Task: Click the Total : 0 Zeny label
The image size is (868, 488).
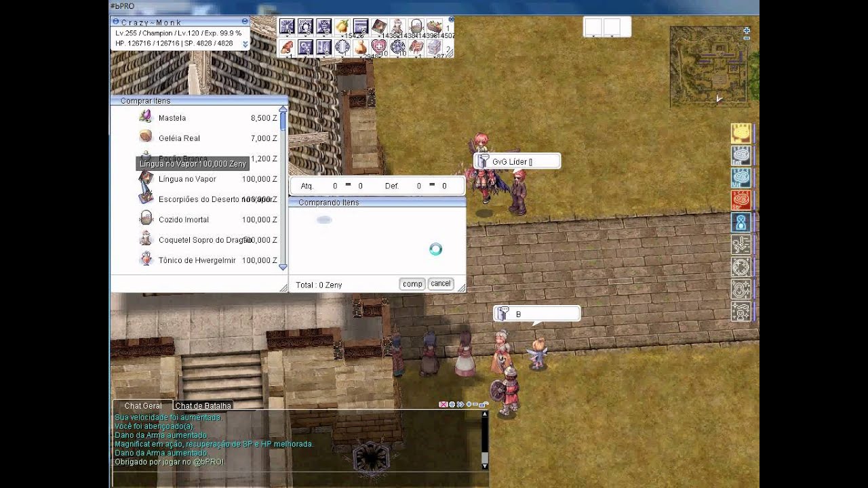Action: tap(319, 285)
